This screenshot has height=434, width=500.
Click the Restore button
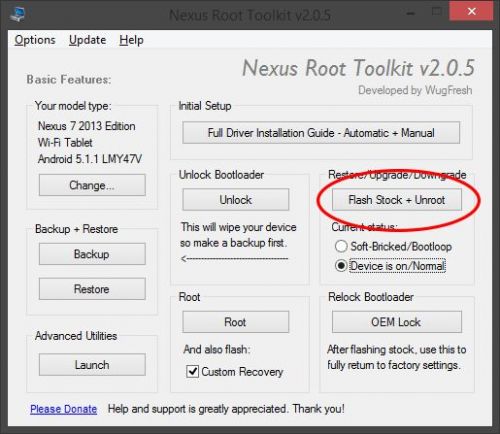pos(92,289)
